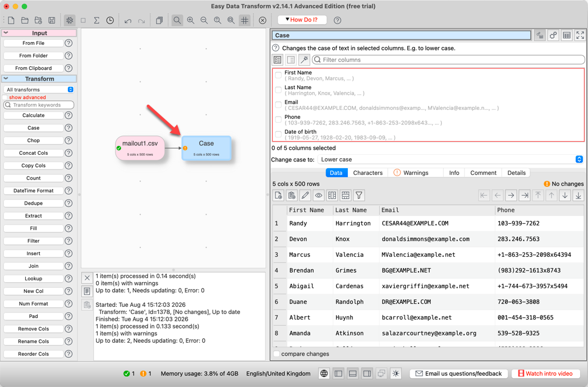588x387 pixels.
Task: Click the zoom out magnifier icon
Action: coord(204,20)
